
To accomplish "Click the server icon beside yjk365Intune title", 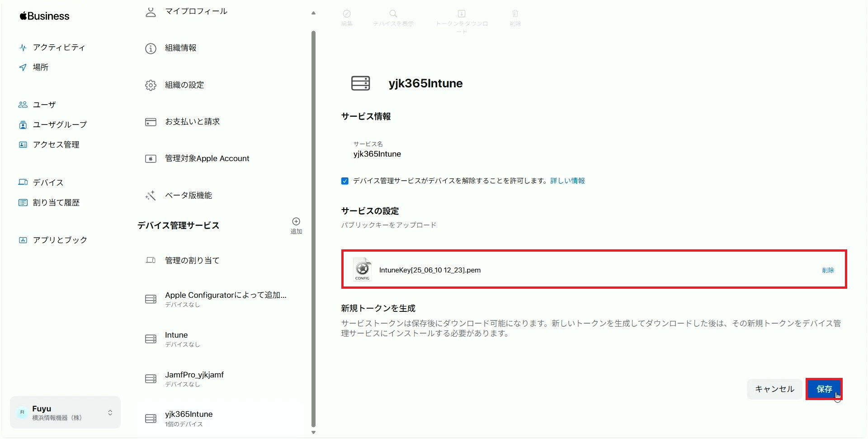I will tap(361, 83).
